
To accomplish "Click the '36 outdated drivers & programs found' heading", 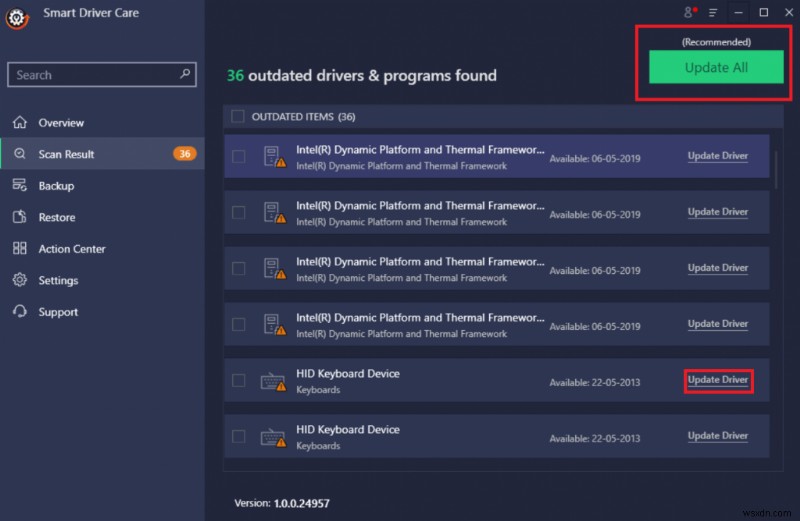I will (x=362, y=76).
